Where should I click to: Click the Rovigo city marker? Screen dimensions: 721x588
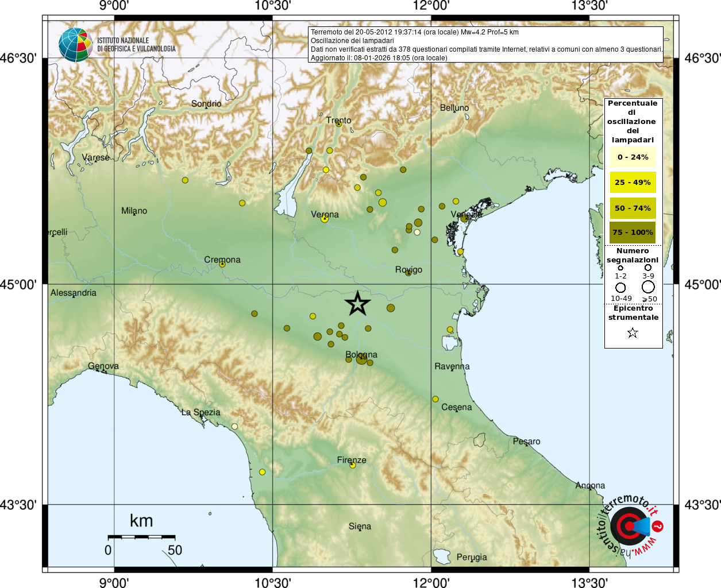pos(408,273)
